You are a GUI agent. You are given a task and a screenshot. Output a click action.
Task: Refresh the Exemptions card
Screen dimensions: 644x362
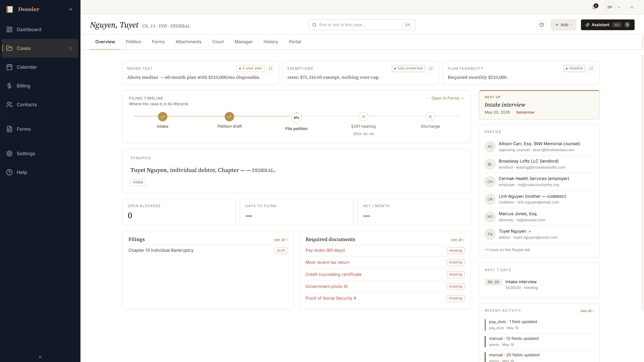tap(431, 68)
